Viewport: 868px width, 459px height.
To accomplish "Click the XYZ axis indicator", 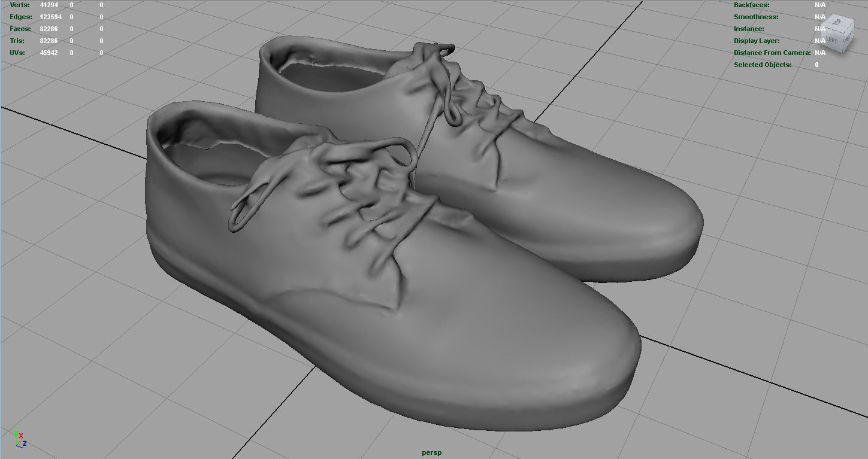I will tap(19, 439).
